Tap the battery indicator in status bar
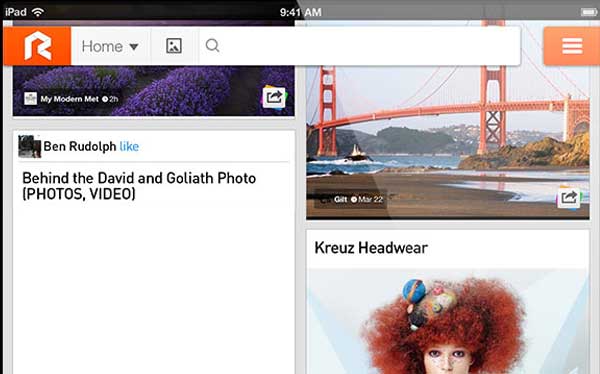Screen dimensions: 600x374 tap(589, 13)
